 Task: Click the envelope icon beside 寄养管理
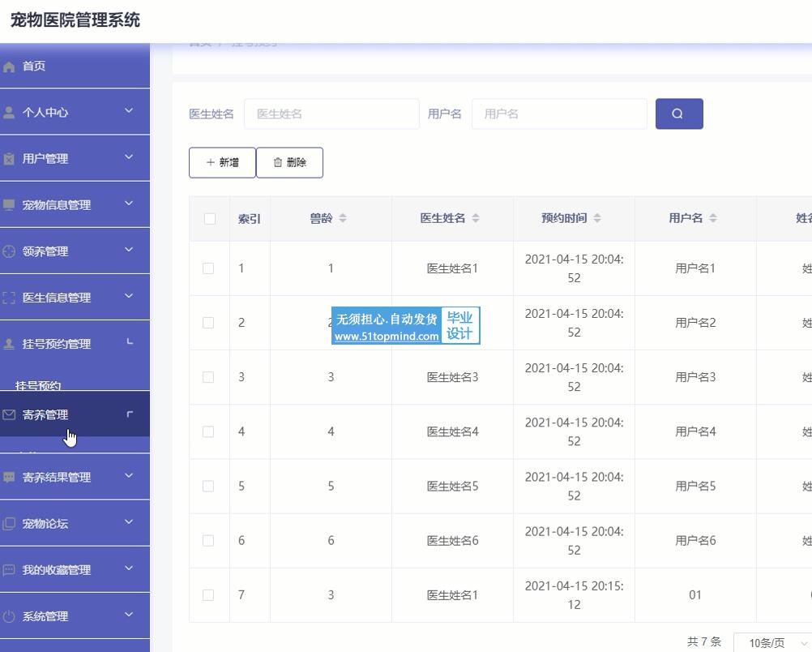pyautogui.click(x=10, y=414)
